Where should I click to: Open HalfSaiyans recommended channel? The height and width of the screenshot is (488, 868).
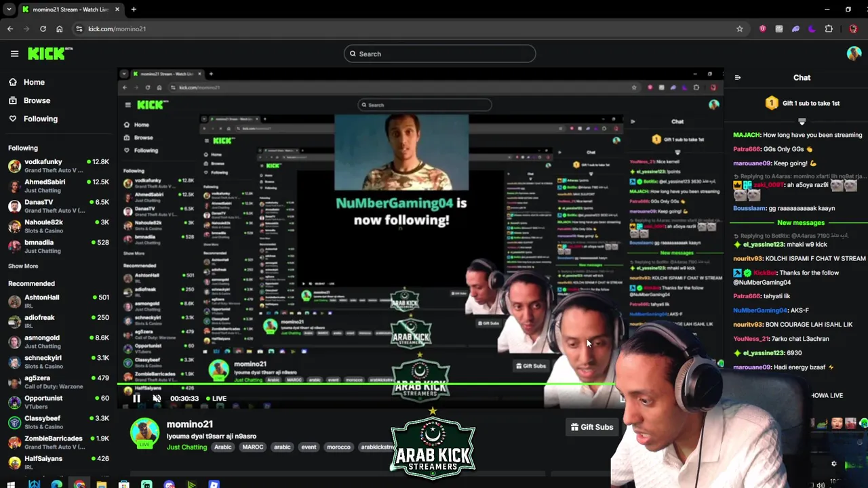58,463
